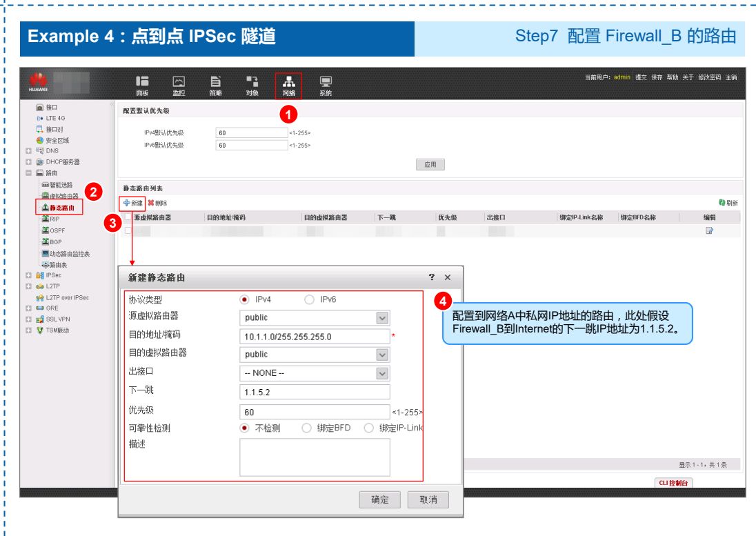
Task: Choose the 绑定BFD reliability radio option
Action: [x=307, y=428]
